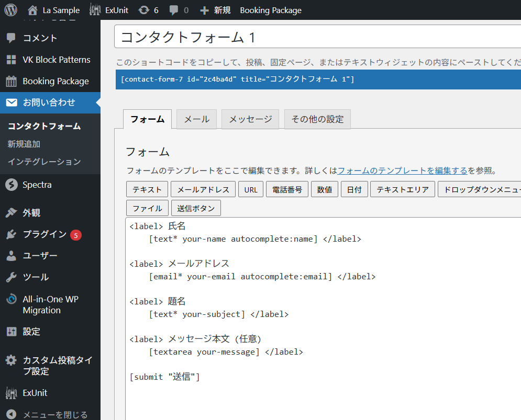
Task: Open プラグイン sidebar menu label
Action: click(45, 234)
